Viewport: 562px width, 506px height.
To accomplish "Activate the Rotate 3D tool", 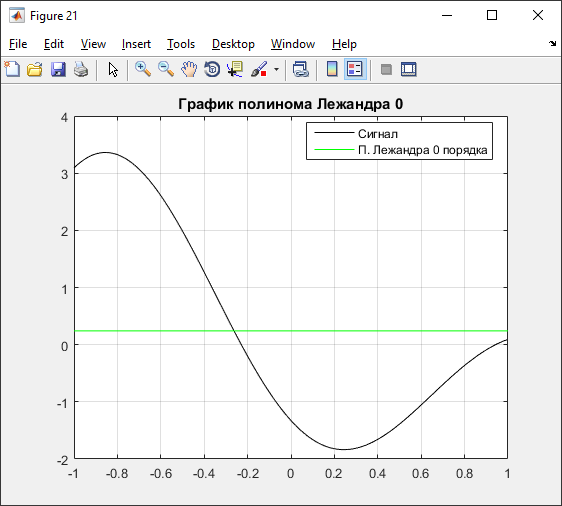I will click(212, 69).
